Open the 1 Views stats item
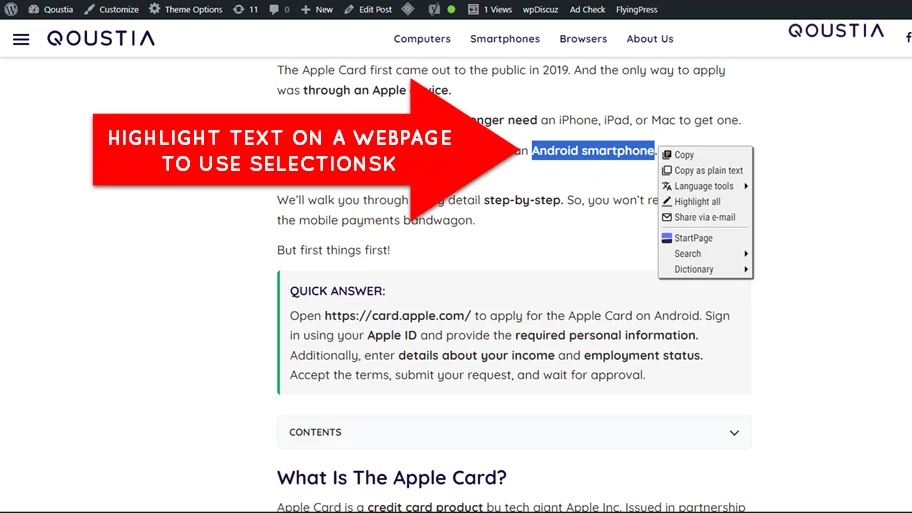Screen dimensions: 912x513 click(x=490, y=9)
